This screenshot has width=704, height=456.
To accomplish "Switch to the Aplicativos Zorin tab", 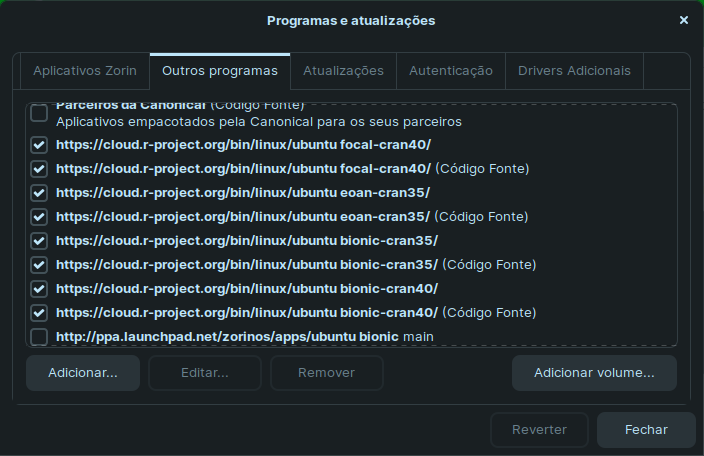I will coord(85,71).
